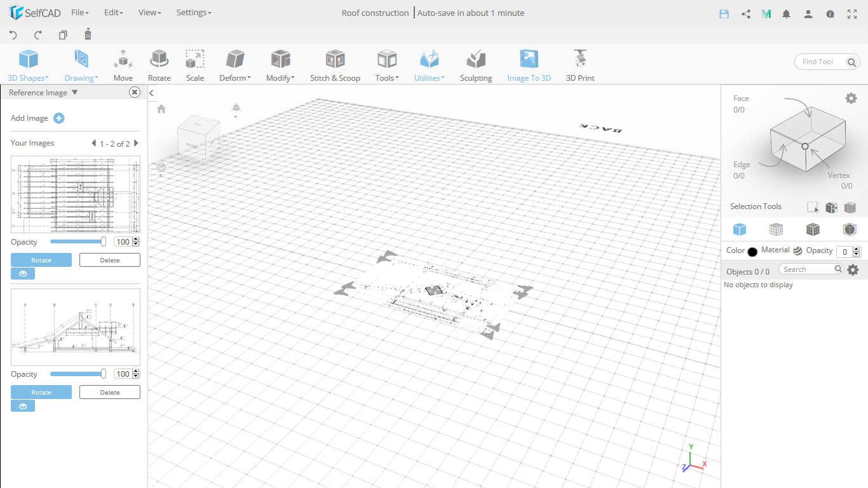Open Stitch & Scoop tool
Image resolution: width=868 pixels, height=488 pixels.
point(335,66)
